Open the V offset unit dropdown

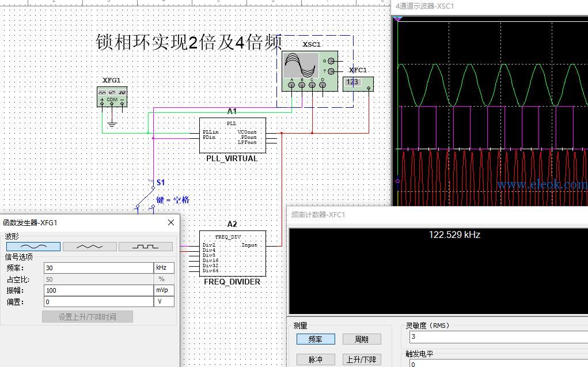164,302
